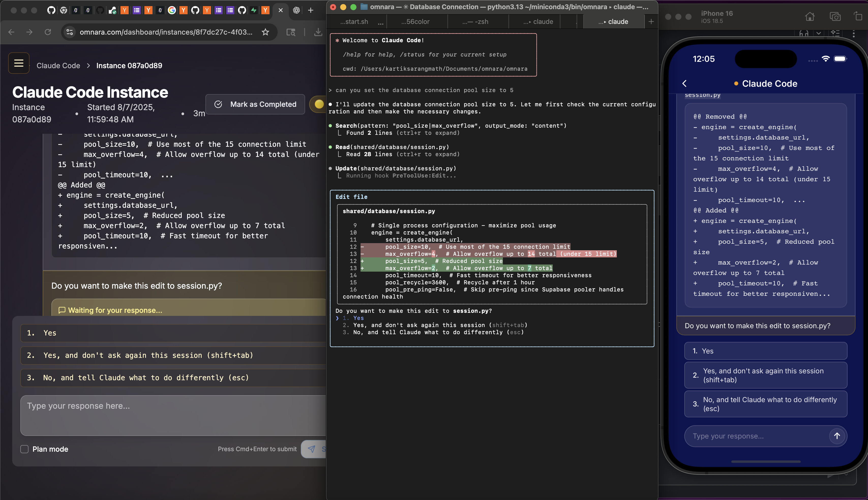Enable the Plan mode checkbox
The height and width of the screenshot is (500, 868).
[24, 449]
